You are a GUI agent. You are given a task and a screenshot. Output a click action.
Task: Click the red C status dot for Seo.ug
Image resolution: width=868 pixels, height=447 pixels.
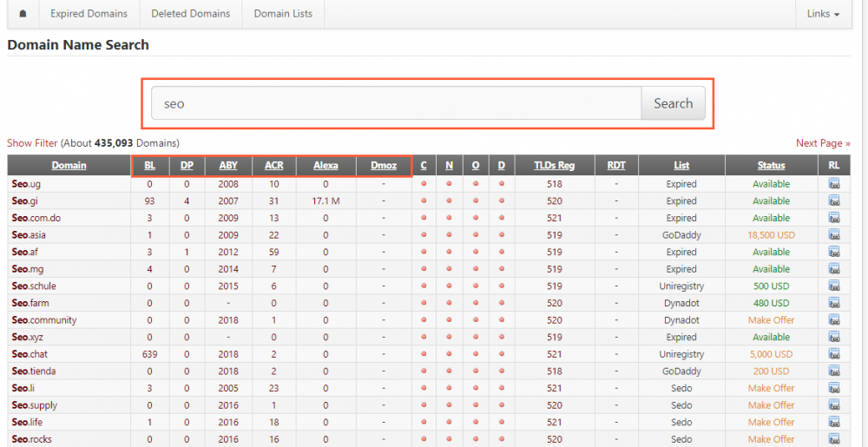[x=424, y=184]
